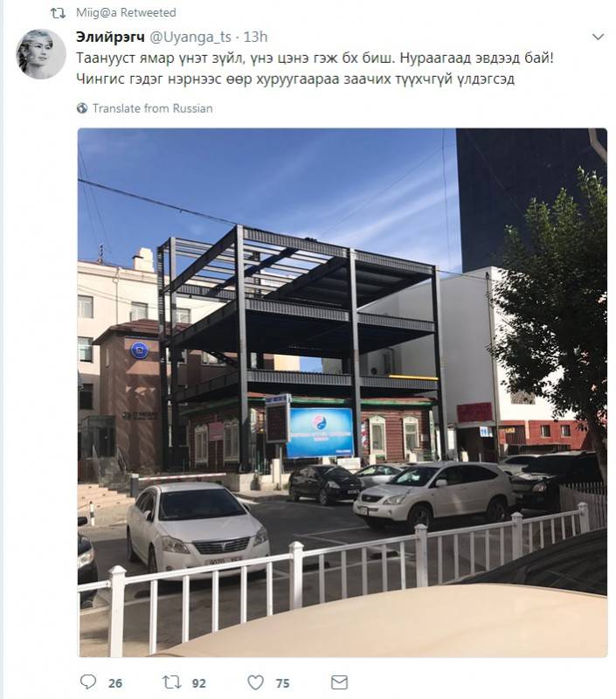Click the globe icon beside Translate
This screenshot has height=699, width=616.
pyautogui.click(x=82, y=107)
